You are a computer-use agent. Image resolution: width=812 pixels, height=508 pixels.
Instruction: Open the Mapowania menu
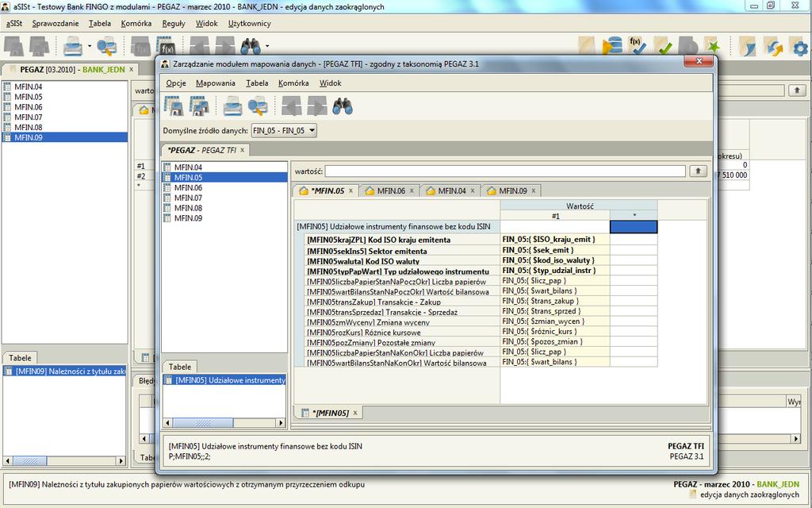(x=216, y=83)
